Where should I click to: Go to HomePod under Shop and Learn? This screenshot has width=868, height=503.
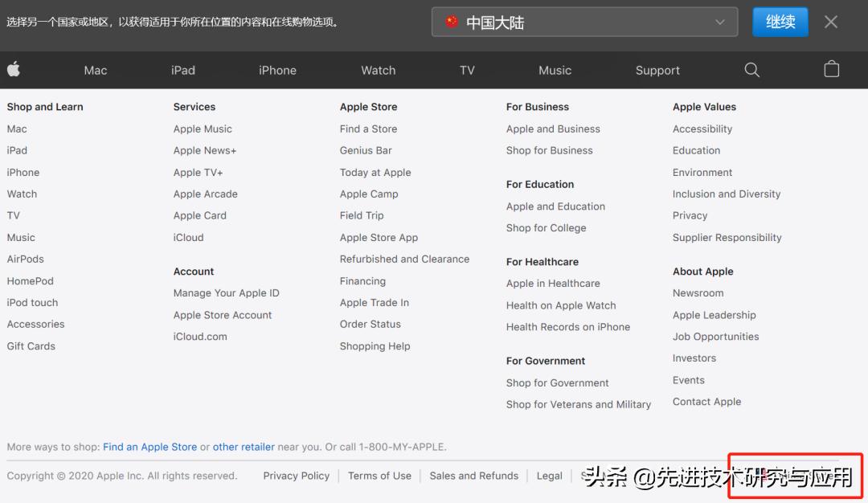(30, 281)
